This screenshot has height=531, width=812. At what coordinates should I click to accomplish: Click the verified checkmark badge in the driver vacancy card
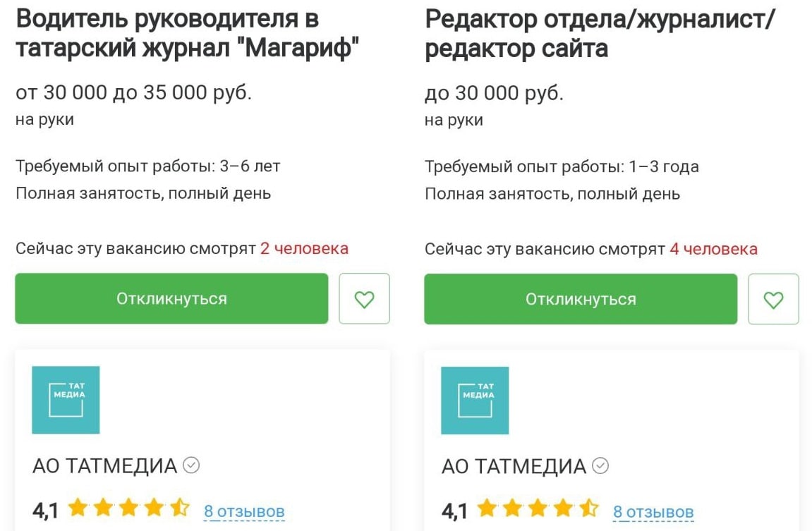tap(191, 465)
